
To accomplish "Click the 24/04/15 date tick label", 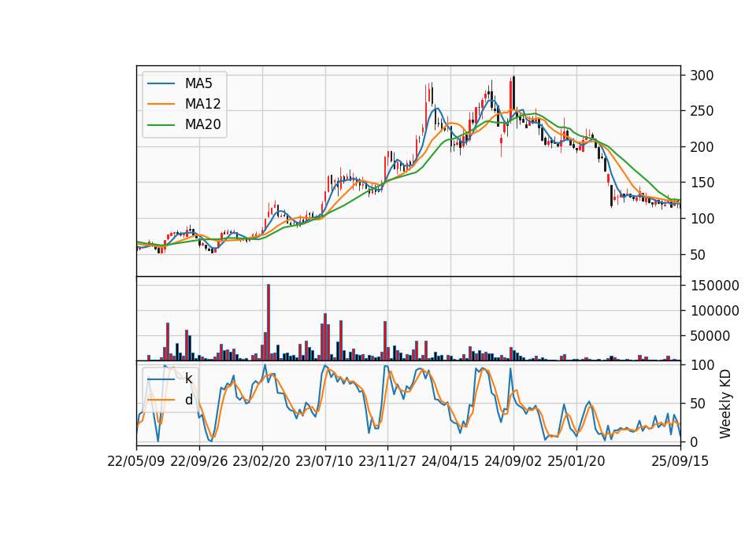I will tap(450, 461).
